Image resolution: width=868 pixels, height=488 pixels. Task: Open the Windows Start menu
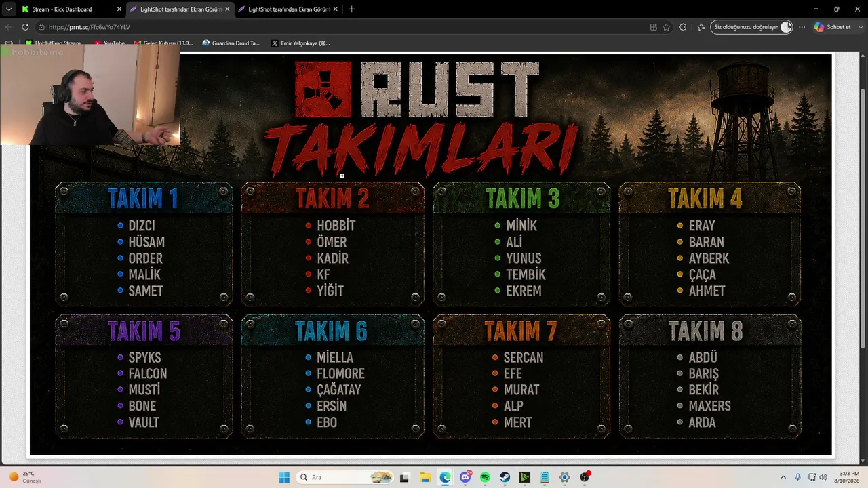point(284,477)
